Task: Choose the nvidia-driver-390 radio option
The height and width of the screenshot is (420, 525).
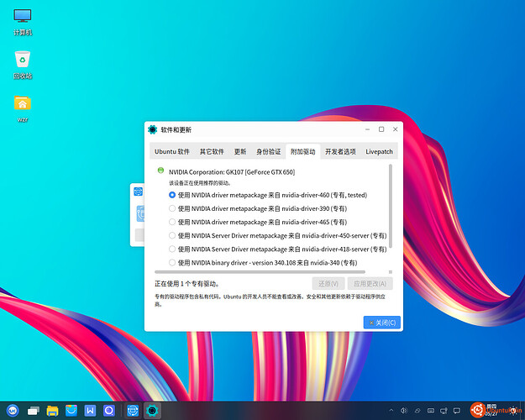Action: (x=172, y=208)
